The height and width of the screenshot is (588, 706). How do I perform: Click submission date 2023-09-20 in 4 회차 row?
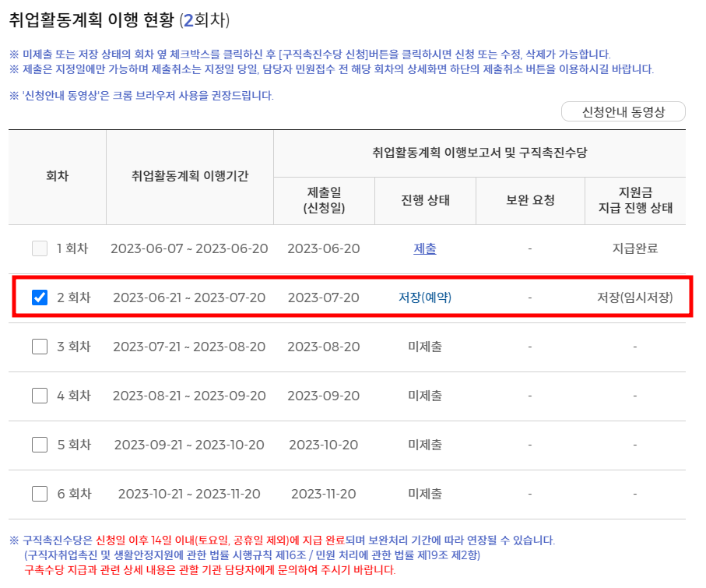pos(324,396)
